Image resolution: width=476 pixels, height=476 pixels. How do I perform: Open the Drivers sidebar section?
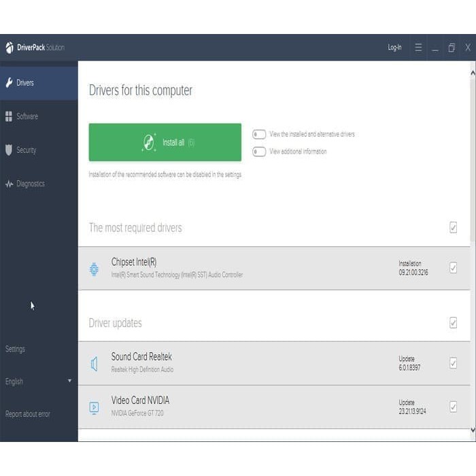(x=39, y=83)
